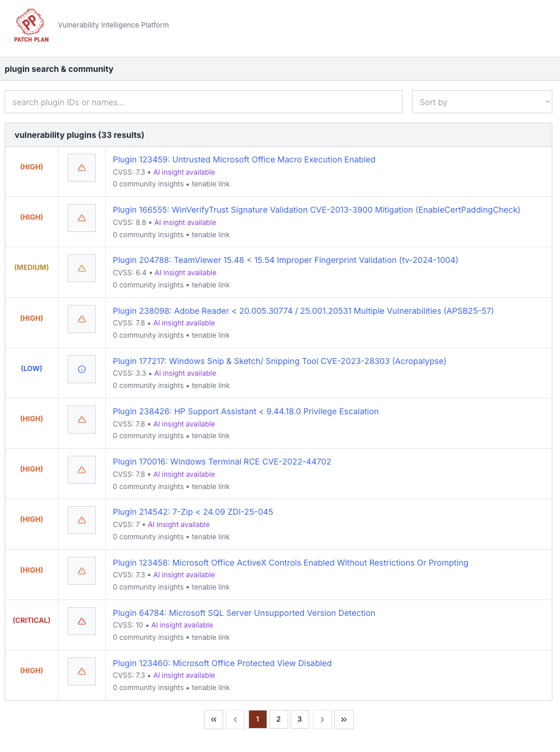This screenshot has height=752, width=560.
Task: Select warning icon for Plugin 64784 SQL Server row
Action: click(x=82, y=621)
